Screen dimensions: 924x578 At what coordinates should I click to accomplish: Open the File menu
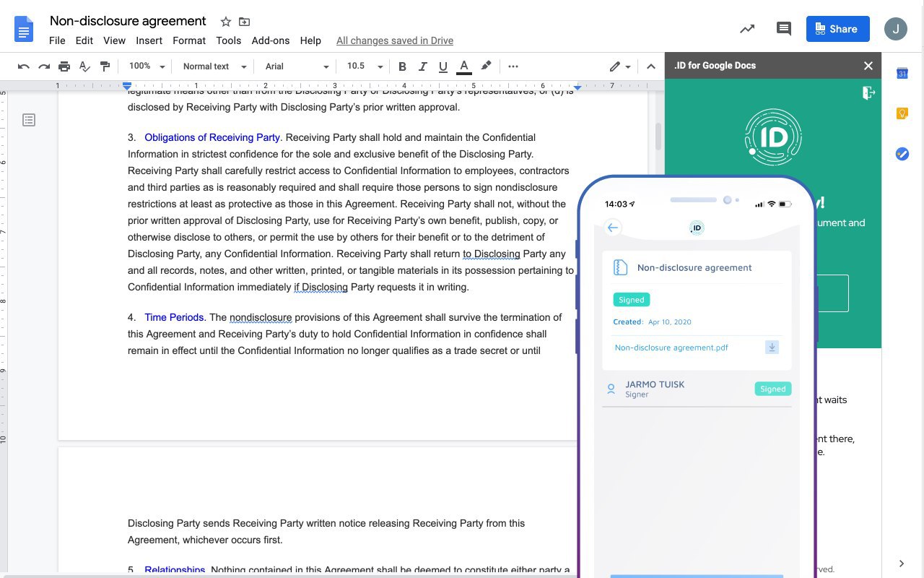[x=57, y=40]
